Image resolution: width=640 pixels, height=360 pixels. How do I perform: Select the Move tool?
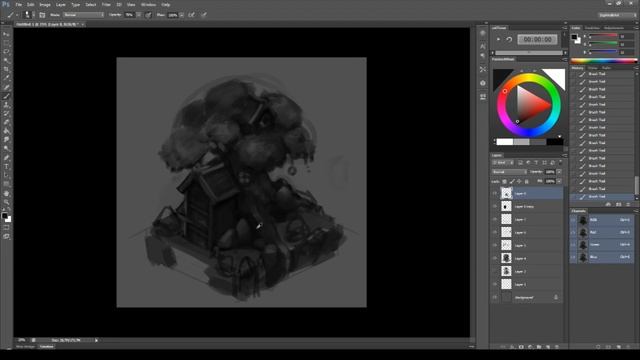(6, 34)
